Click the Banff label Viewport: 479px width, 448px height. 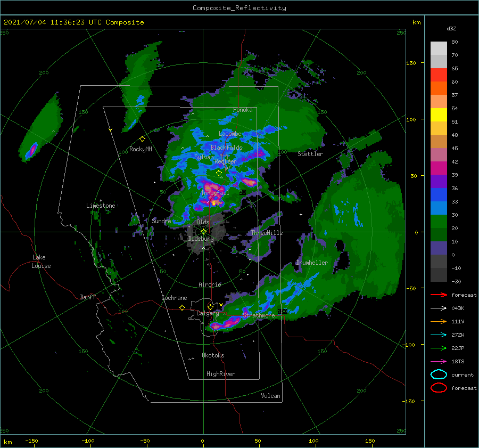click(x=88, y=297)
